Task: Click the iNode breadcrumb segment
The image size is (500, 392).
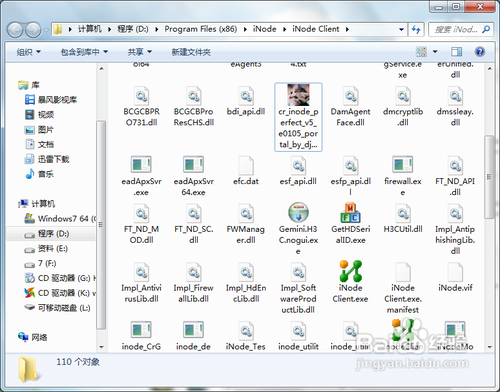Action: [x=264, y=29]
